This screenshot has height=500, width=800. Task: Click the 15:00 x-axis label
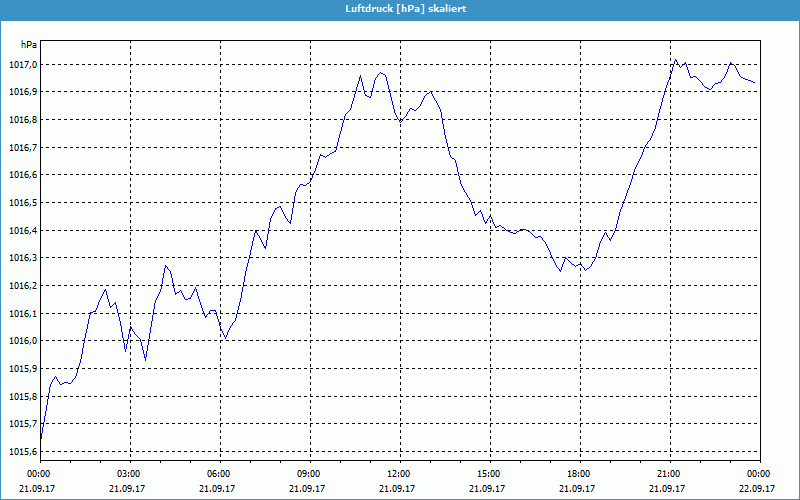(489, 473)
